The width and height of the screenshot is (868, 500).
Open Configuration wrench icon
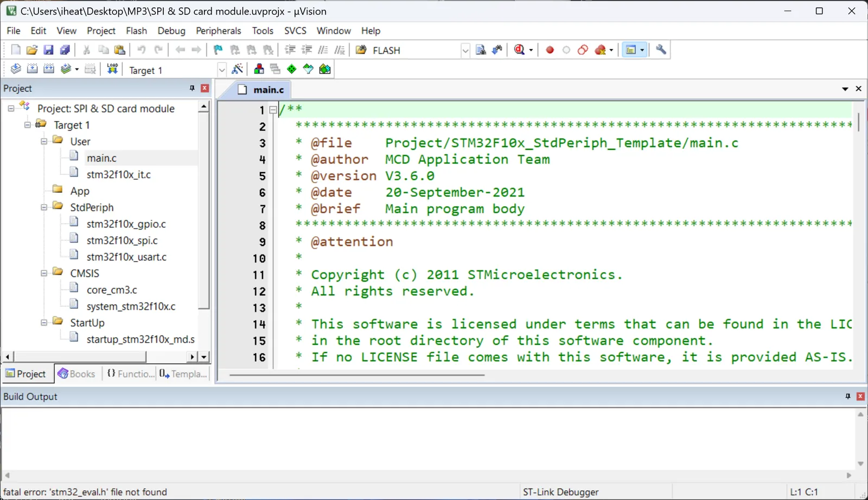pyautogui.click(x=661, y=50)
